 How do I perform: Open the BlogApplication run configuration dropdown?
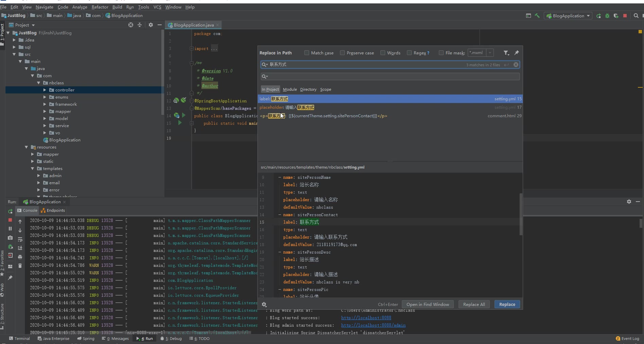pos(568,16)
